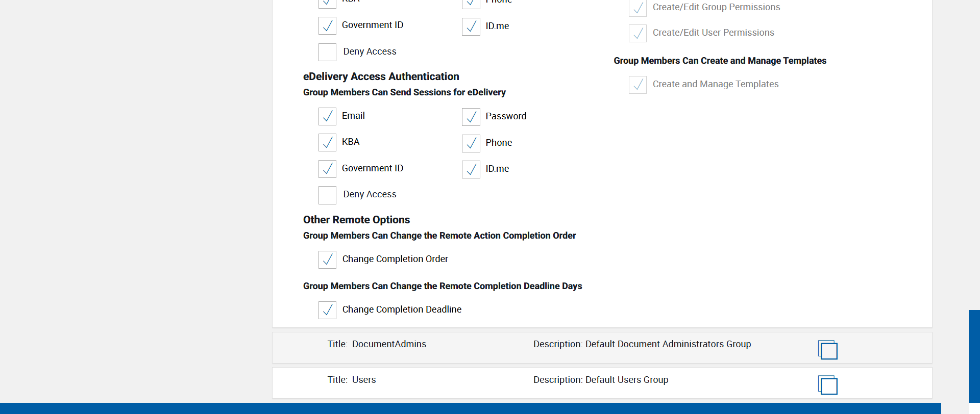Check Deny Access above eDelivery Access Authentication heading
Image resolution: width=980 pixels, height=414 pixels.
point(327,52)
